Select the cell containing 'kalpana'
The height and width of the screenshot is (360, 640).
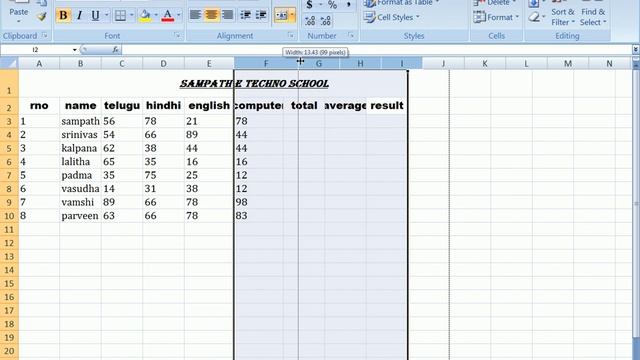[80, 148]
